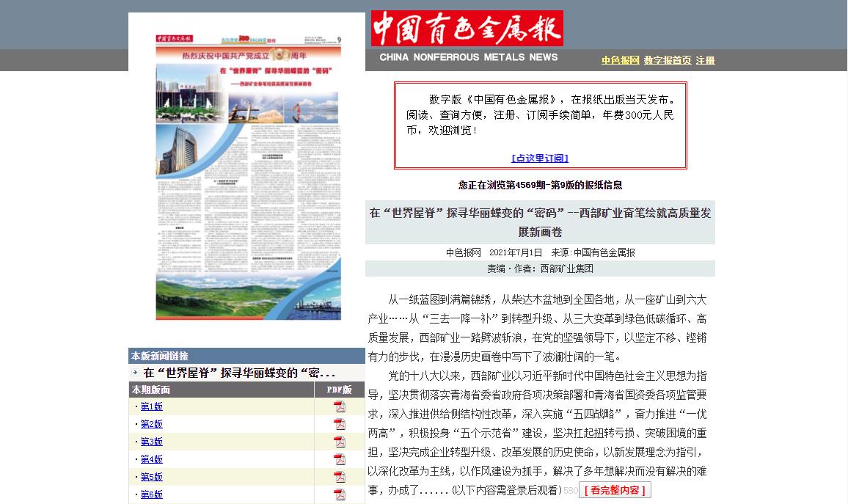This screenshot has height=504, width=848.
Task: Click the date text 2021年7月1日
Action: coord(516,252)
